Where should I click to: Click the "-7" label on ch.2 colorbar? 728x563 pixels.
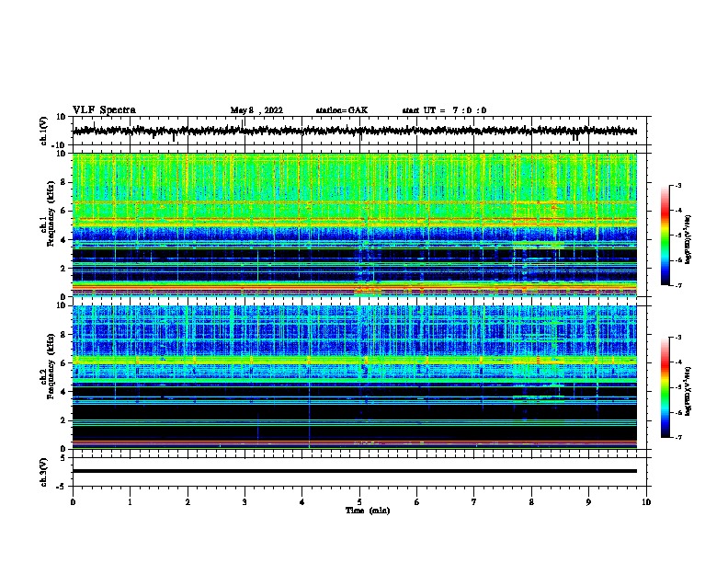coord(677,437)
